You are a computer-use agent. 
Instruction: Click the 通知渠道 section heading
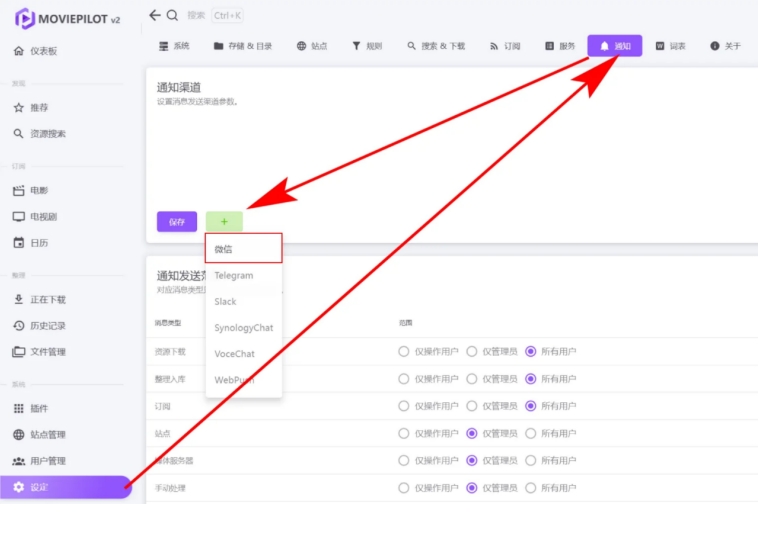point(178,87)
